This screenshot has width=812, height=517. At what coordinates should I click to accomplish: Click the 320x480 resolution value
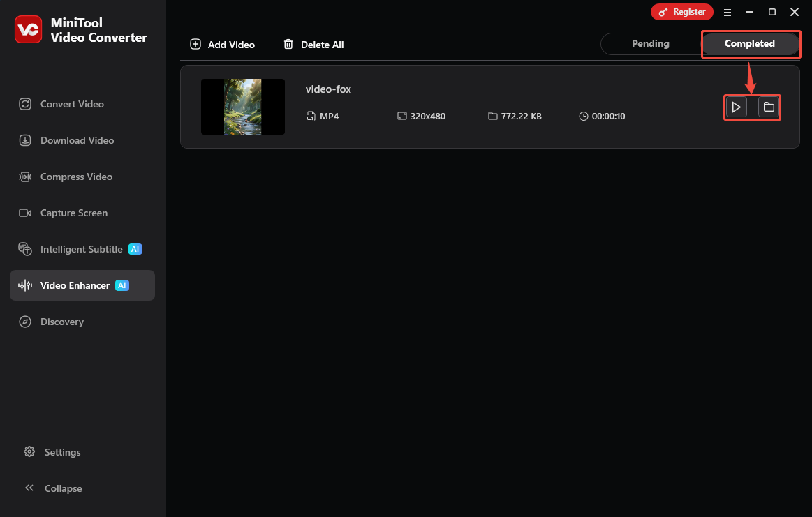point(428,116)
